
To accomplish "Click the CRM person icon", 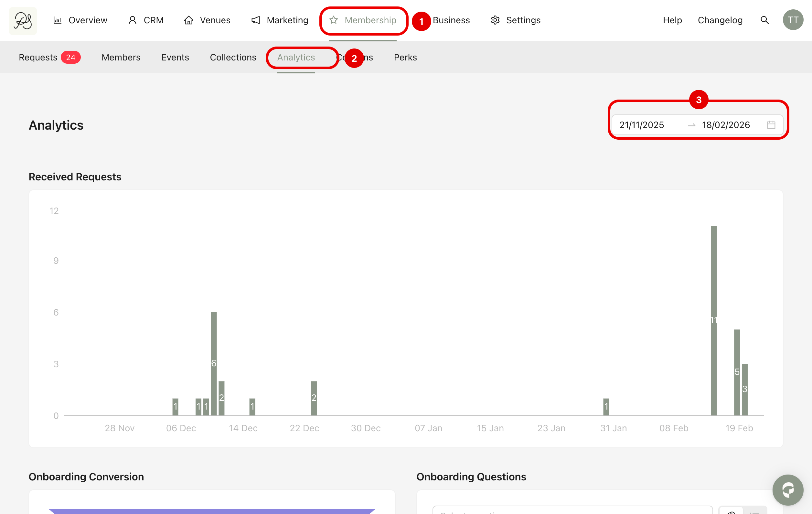I will [x=133, y=20].
